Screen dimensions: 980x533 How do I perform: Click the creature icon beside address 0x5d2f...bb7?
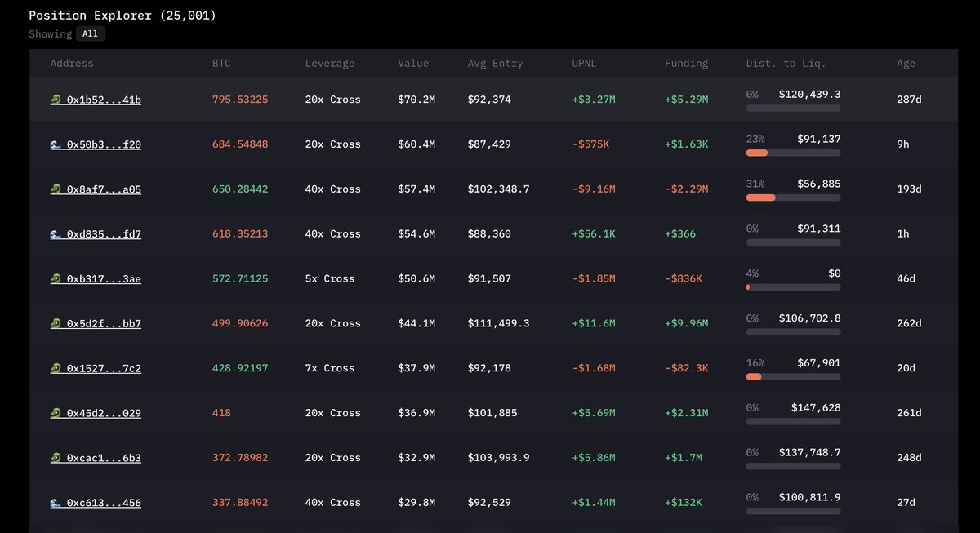55,324
